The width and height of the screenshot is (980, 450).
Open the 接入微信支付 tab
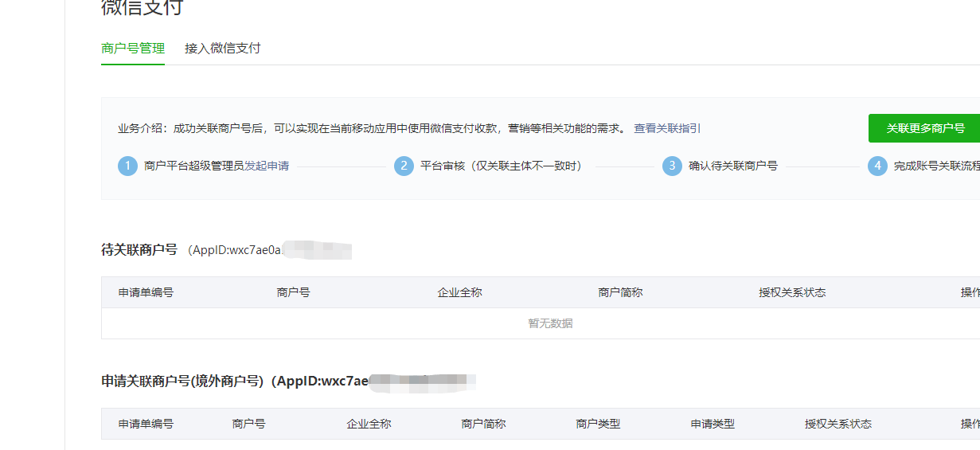(223, 48)
